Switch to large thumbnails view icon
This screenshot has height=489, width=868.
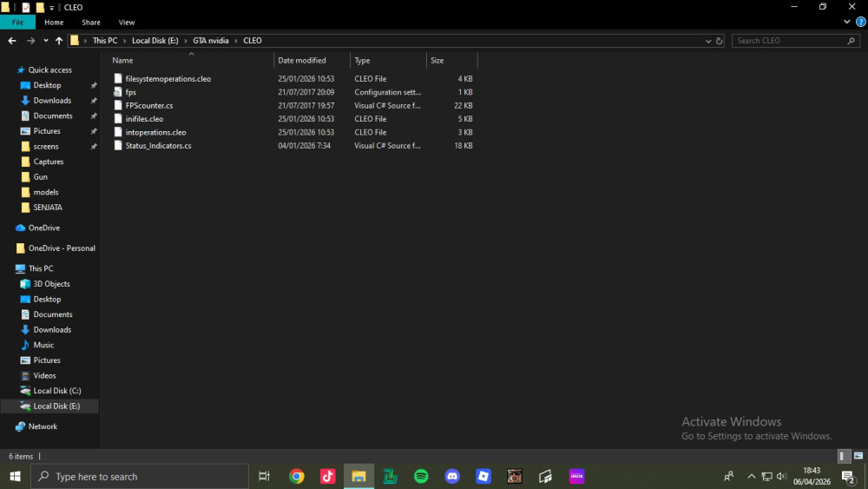pos(858,456)
